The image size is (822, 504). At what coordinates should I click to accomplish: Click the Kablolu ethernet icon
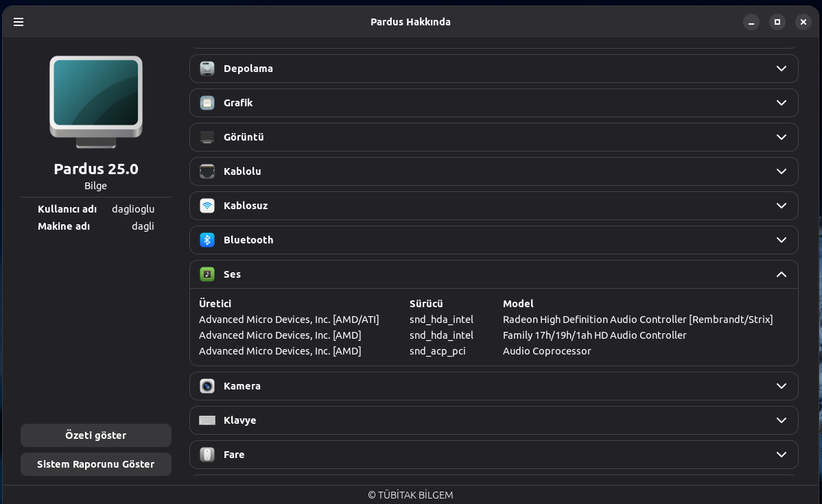(207, 171)
